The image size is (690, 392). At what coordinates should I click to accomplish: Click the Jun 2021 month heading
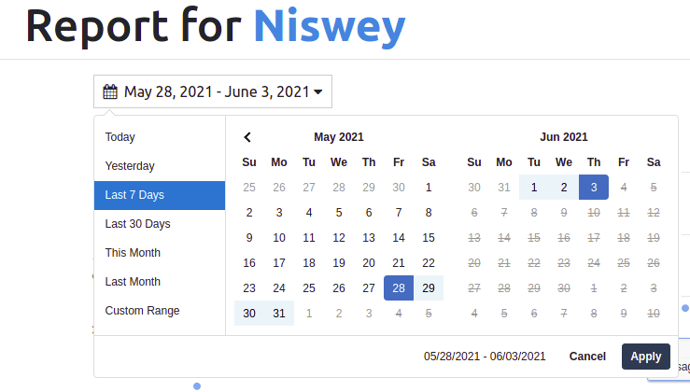(564, 137)
